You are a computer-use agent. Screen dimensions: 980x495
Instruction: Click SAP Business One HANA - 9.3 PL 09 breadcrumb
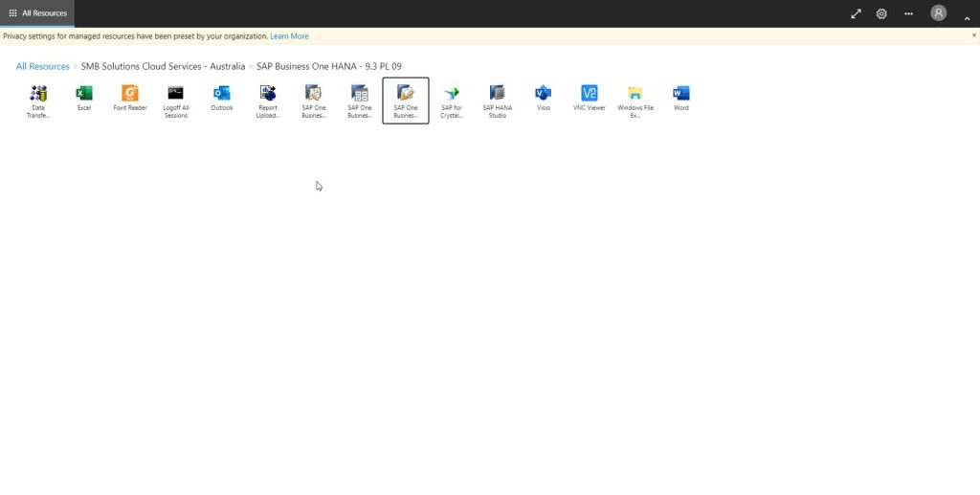click(x=329, y=66)
